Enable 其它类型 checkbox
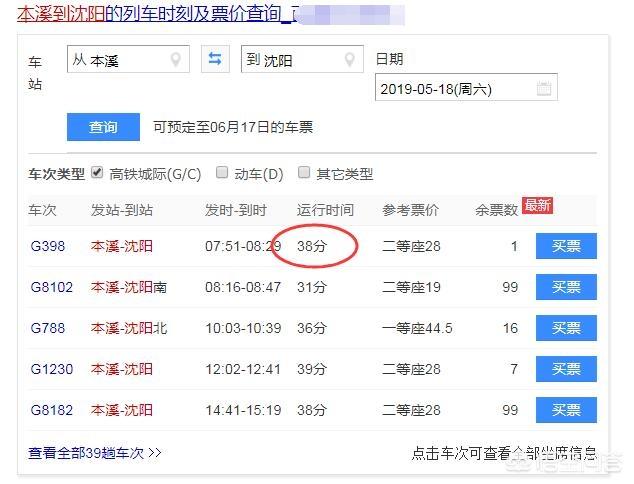The image size is (634, 484). (304, 172)
